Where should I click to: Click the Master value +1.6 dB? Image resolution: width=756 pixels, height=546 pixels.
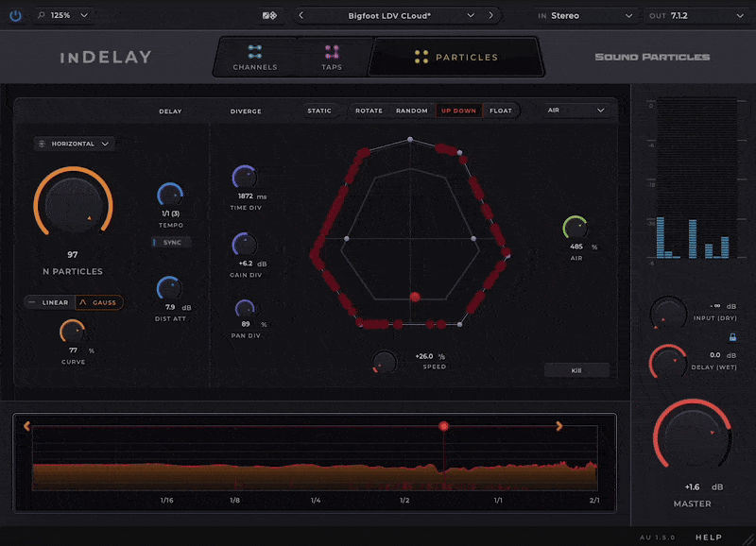704,487
